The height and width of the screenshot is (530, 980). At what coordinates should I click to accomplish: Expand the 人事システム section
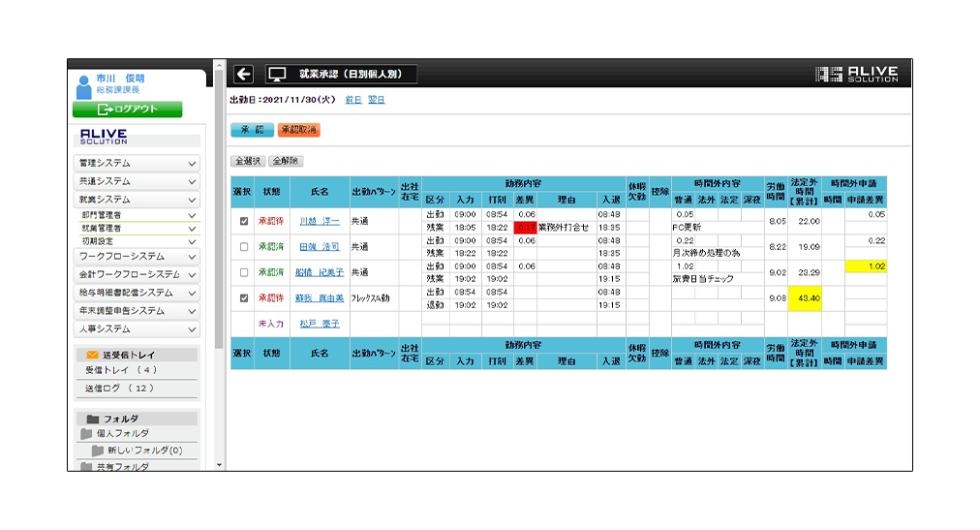coord(138,329)
